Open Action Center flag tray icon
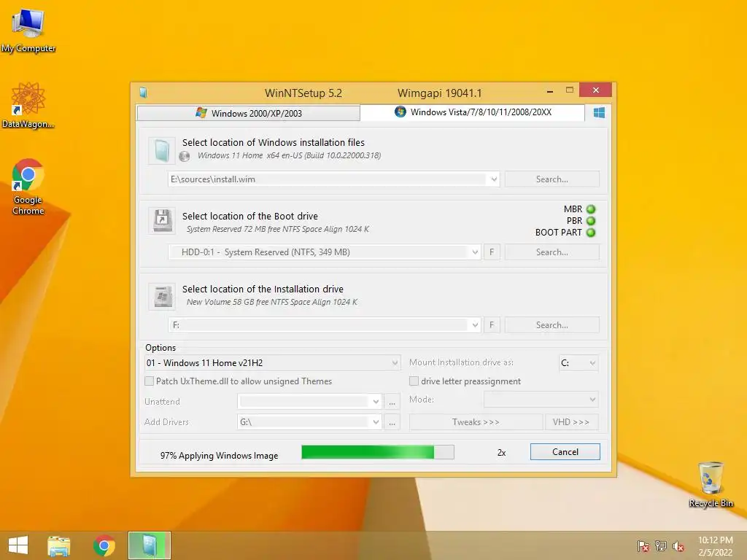The width and height of the screenshot is (747, 560). (643, 545)
